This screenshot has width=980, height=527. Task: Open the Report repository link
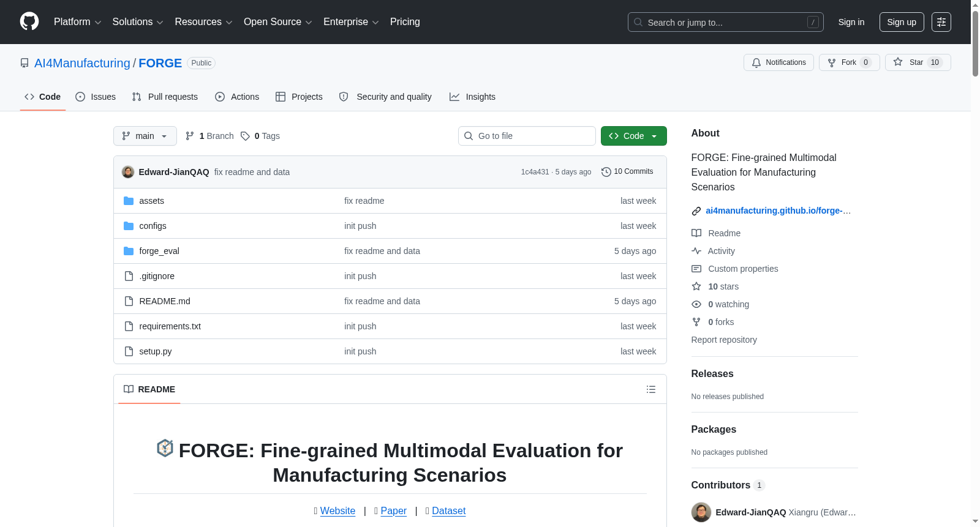tap(724, 340)
